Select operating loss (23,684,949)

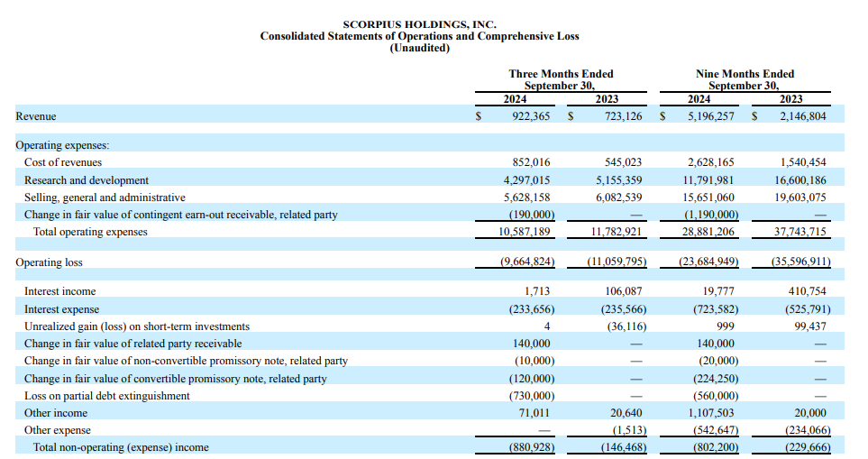click(x=708, y=262)
